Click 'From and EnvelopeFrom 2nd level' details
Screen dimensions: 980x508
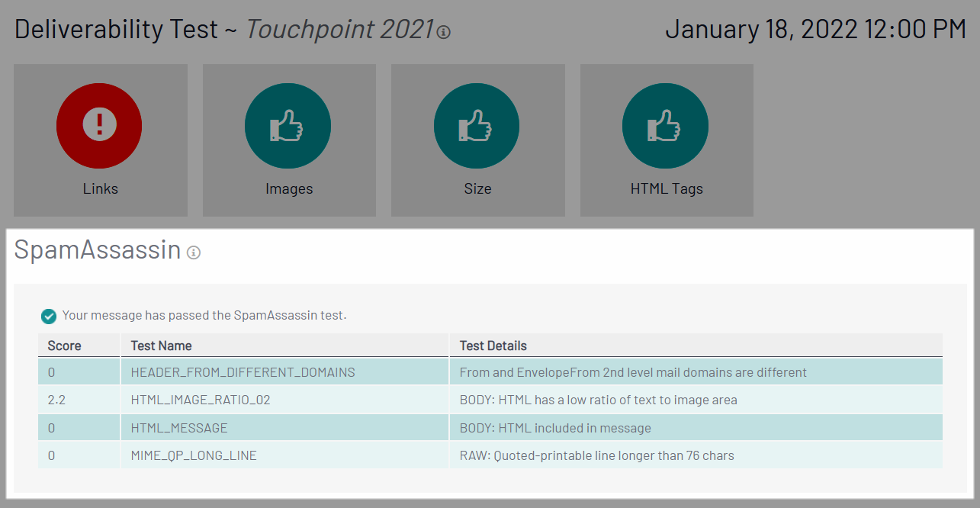coord(632,373)
